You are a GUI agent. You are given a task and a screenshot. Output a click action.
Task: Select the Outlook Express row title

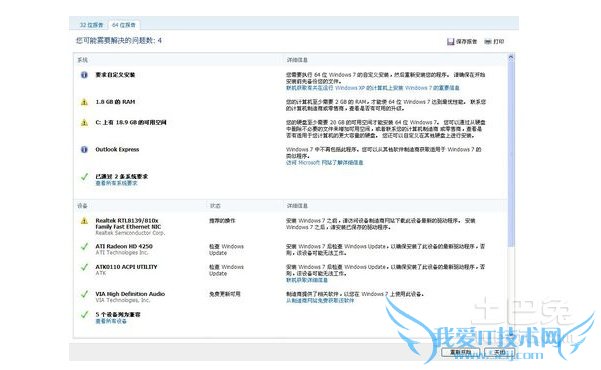coord(117,150)
